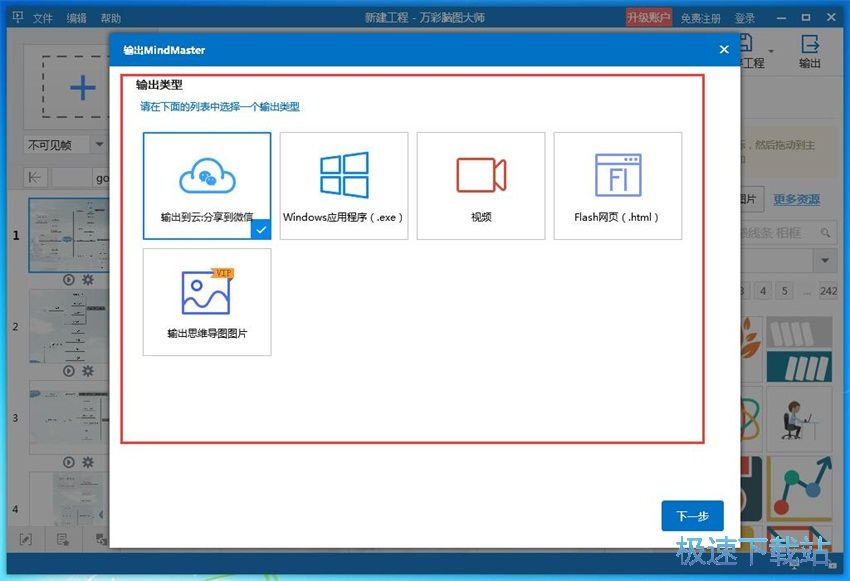Open the 编辑 menu
Image resolution: width=850 pixels, height=581 pixels.
click(76, 18)
